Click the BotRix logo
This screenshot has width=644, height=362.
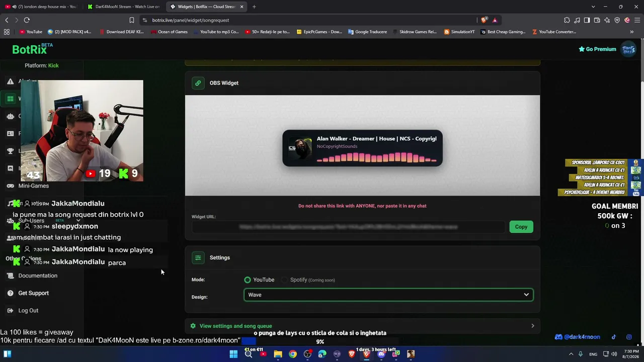pyautogui.click(x=32, y=49)
